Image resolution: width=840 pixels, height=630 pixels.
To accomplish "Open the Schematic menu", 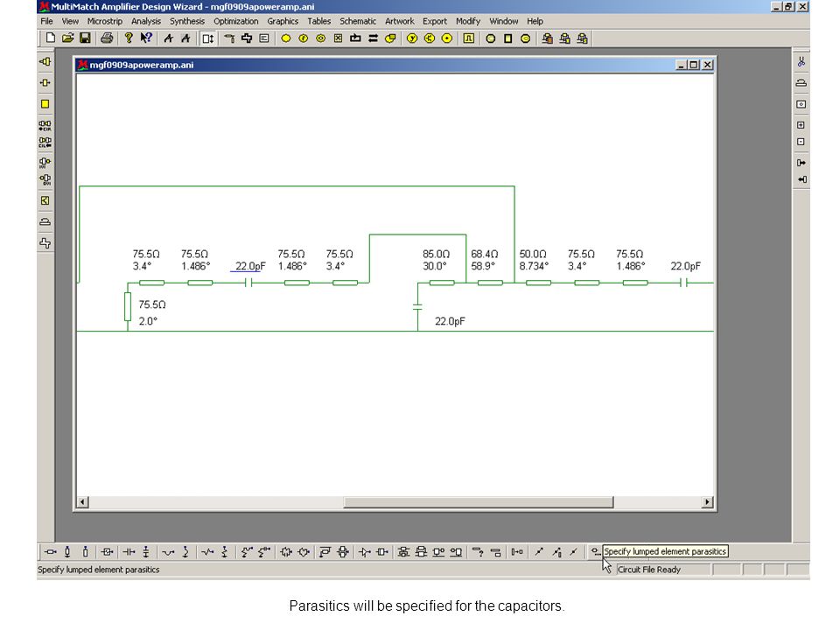I will click(x=358, y=21).
